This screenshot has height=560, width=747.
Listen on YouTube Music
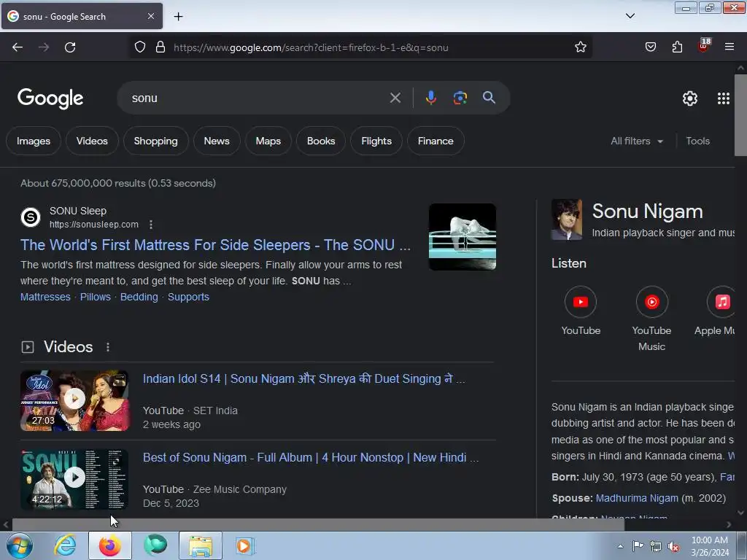click(651, 318)
